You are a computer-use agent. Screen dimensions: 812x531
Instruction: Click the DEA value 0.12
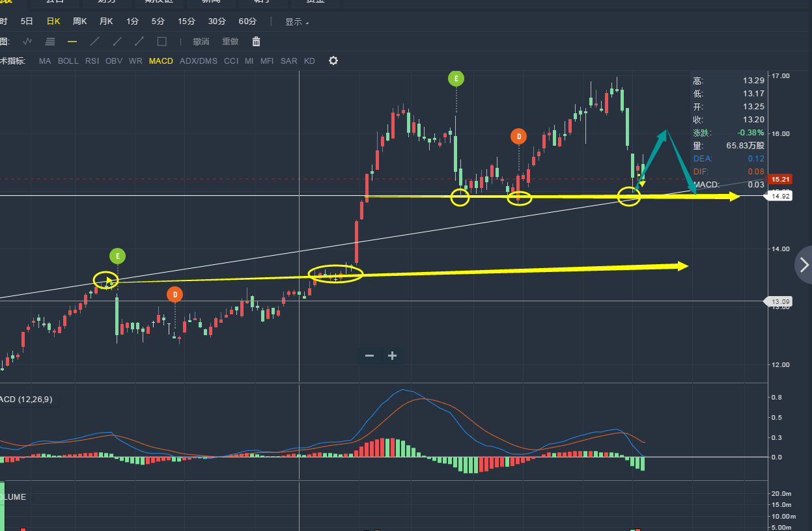pos(757,159)
